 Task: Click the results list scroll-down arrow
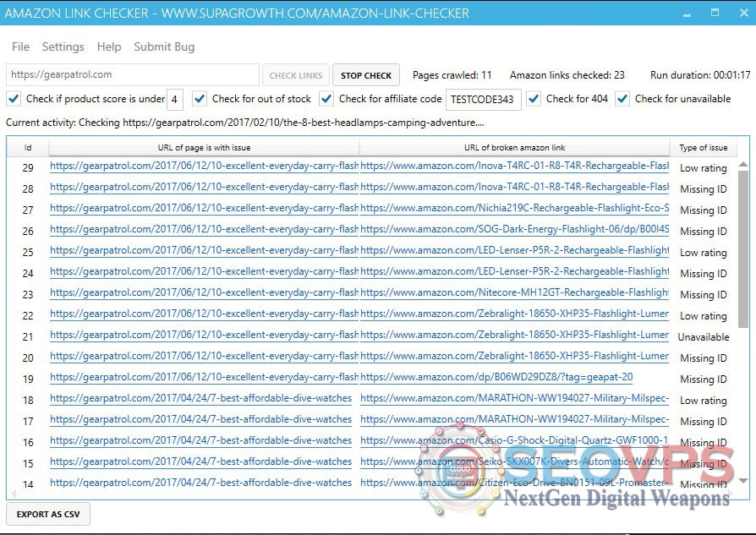(x=743, y=481)
